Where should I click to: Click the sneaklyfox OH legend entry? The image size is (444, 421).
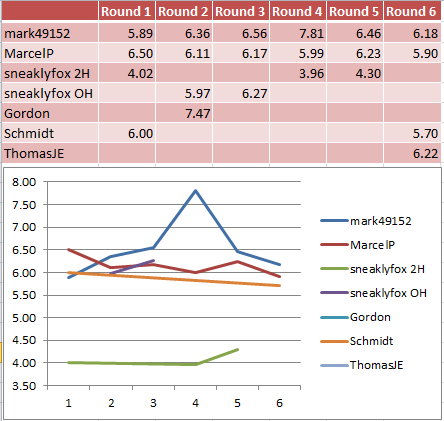coord(374,293)
